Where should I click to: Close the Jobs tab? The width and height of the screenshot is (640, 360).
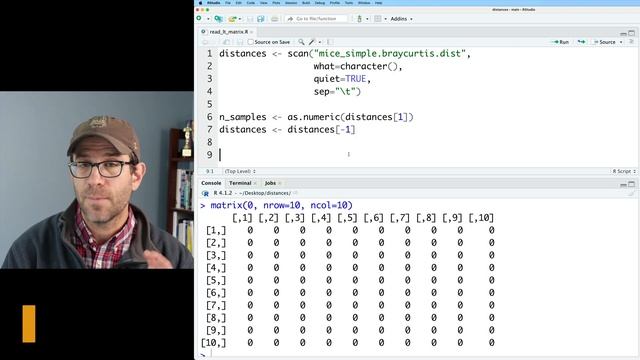tap(280, 183)
